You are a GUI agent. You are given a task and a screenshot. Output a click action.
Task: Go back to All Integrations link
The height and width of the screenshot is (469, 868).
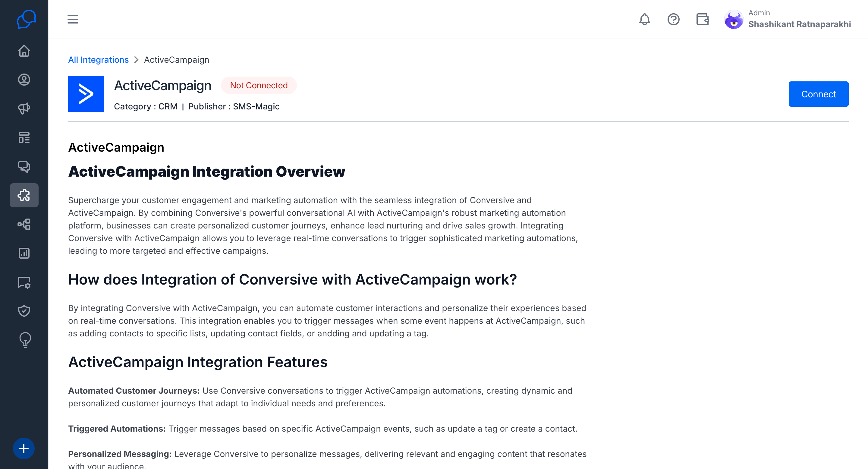point(98,60)
